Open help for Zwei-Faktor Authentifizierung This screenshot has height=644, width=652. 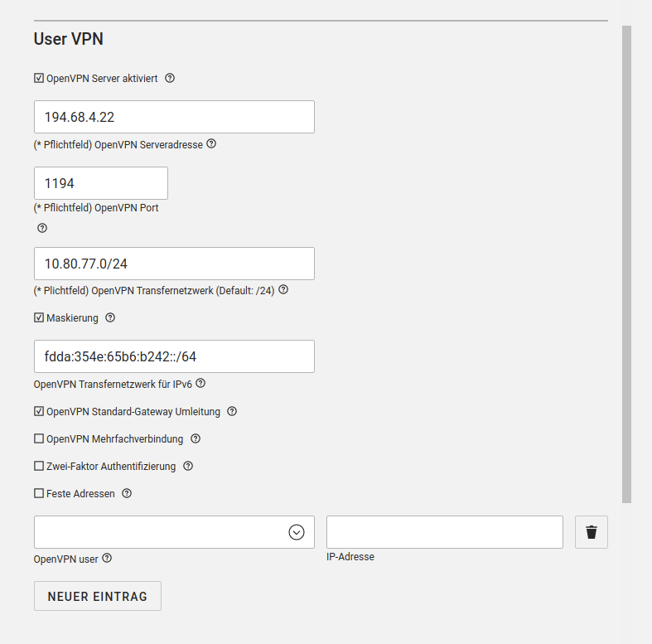(188, 466)
